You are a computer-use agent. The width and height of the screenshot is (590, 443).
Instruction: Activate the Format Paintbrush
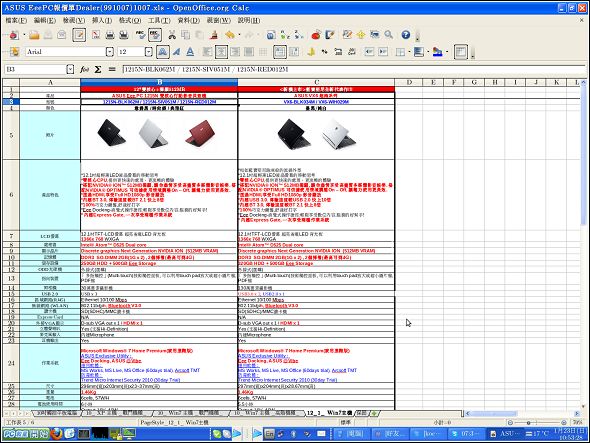point(214,35)
